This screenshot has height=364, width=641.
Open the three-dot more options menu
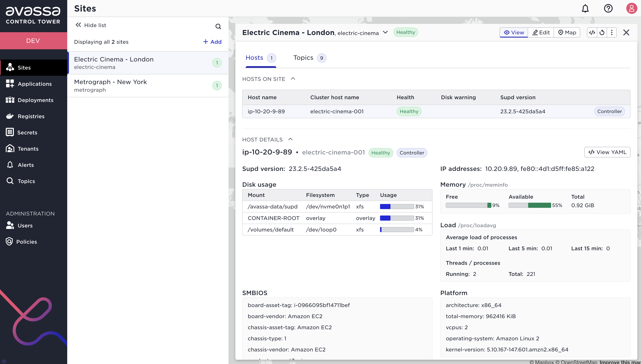pyautogui.click(x=612, y=32)
